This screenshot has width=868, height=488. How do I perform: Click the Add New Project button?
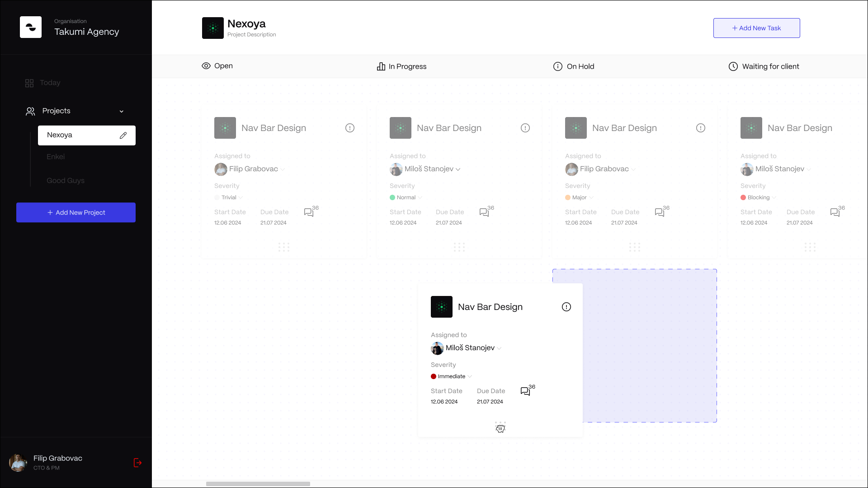coord(76,212)
